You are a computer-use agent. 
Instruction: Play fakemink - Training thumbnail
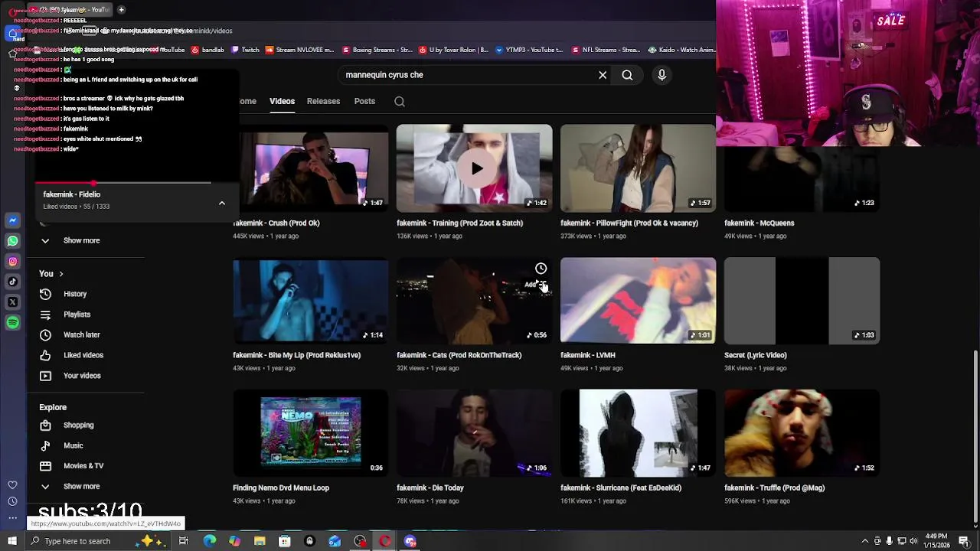pos(474,168)
